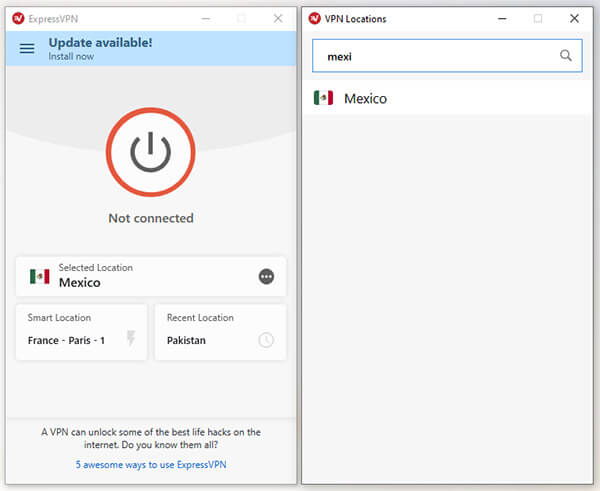
Task: Open the hamburger menu in ExpressVPN
Action: tap(27, 49)
